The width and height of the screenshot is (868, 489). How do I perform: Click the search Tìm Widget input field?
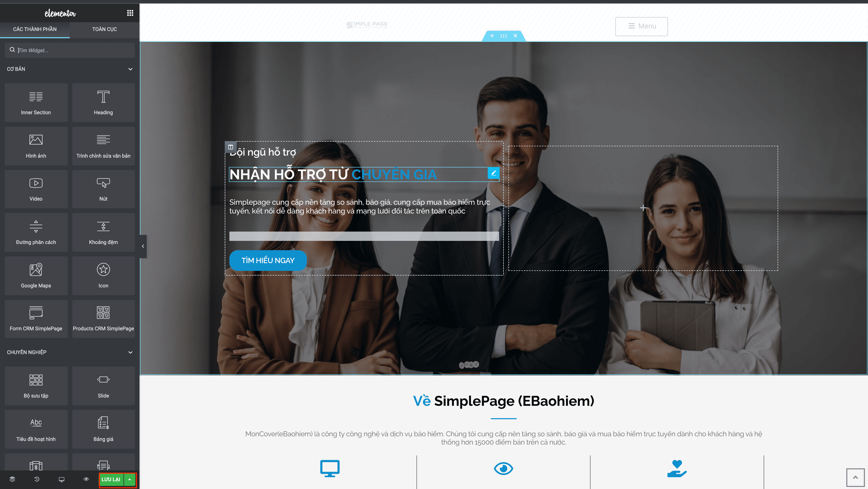(70, 50)
